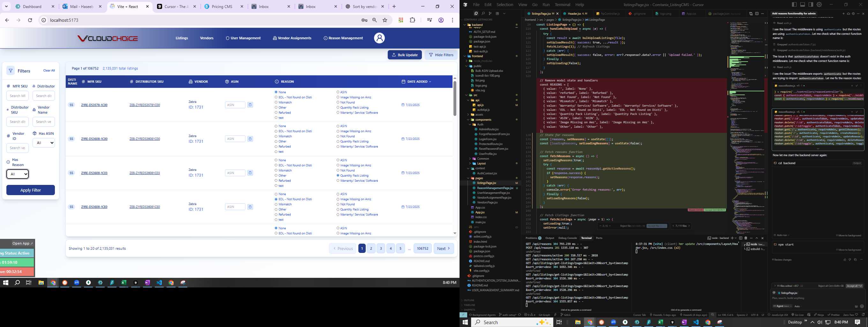The image size is (868, 327).
Task: Click the Vendor Name search field
Action: (44, 122)
